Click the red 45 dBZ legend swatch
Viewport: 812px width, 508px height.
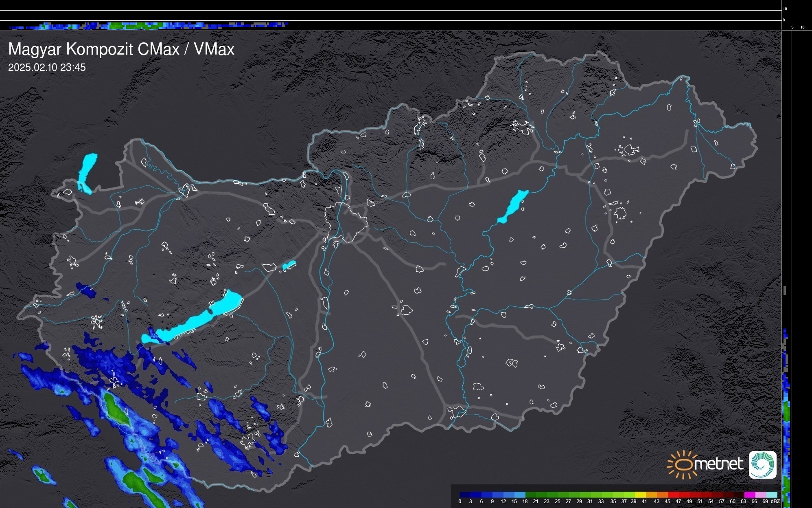(x=673, y=495)
